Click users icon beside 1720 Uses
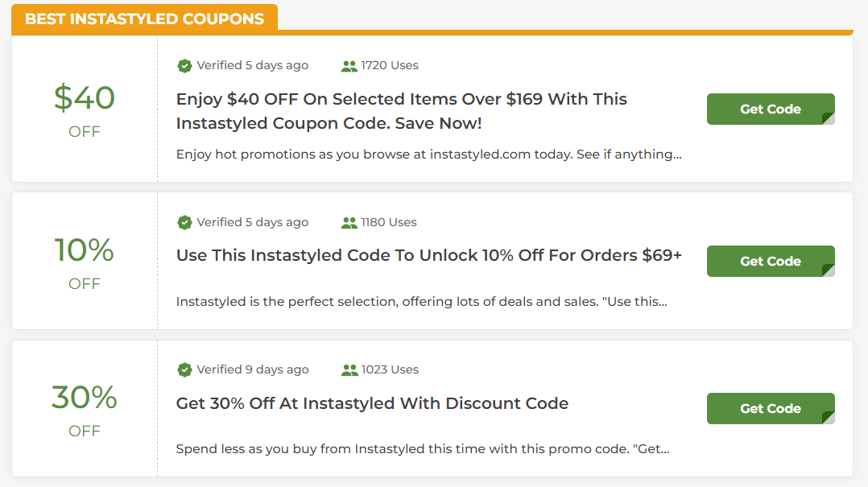This screenshot has width=868, height=487. pos(349,66)
